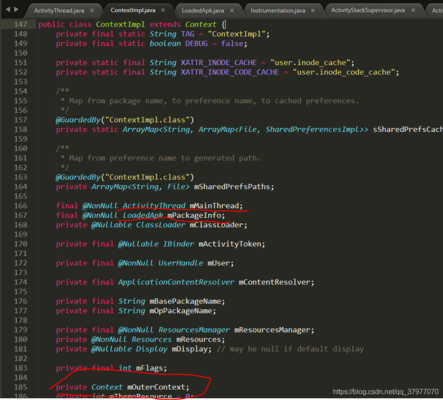Click line number 166 in the gutter
Image resolution: width=443 pixels, height=400 pixels.
coord(20,206)
